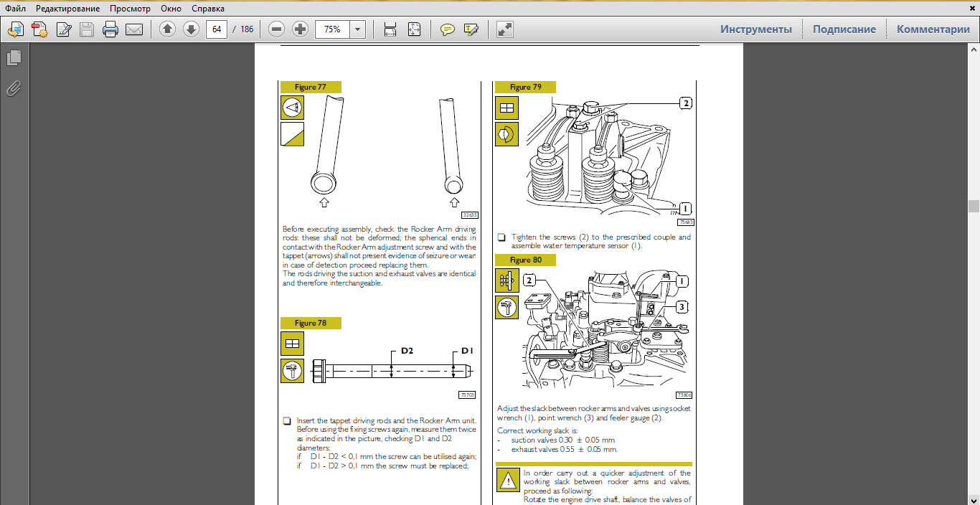This screenshot has height=505, width=980.
Task: Open the zoom percentage dropdown
Action: pyautogui.click(x=357, y=29)
